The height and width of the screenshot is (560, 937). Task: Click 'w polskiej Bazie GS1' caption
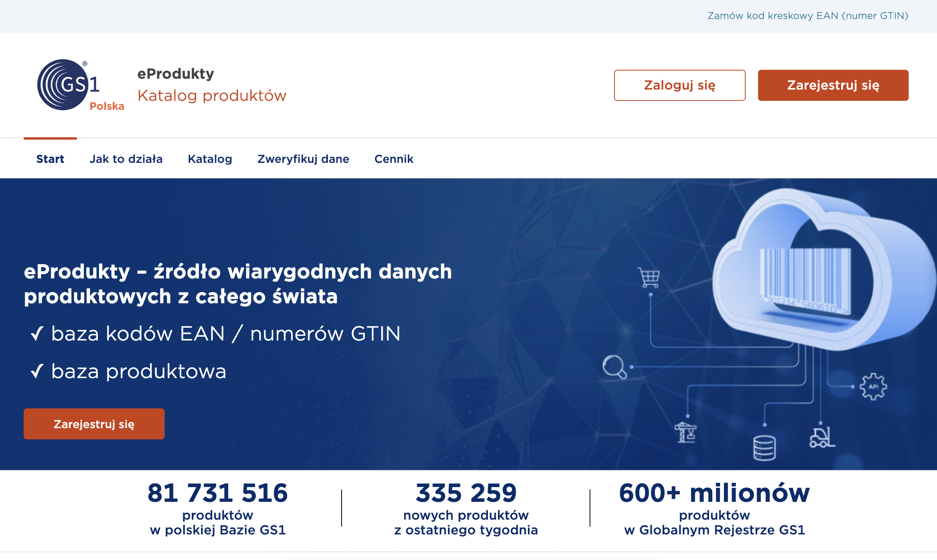tap(218, 530)
